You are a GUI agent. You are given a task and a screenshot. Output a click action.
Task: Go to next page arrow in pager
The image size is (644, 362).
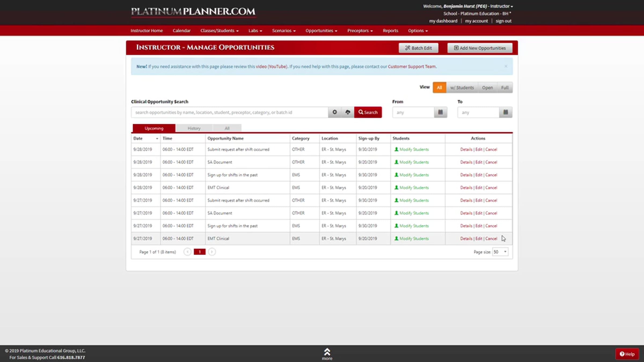coord(212,252)
